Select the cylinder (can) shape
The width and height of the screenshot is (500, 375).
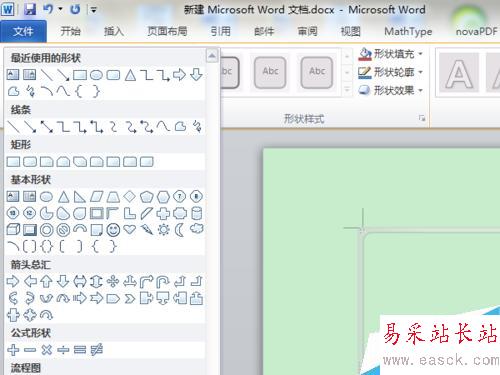point(197,213)
